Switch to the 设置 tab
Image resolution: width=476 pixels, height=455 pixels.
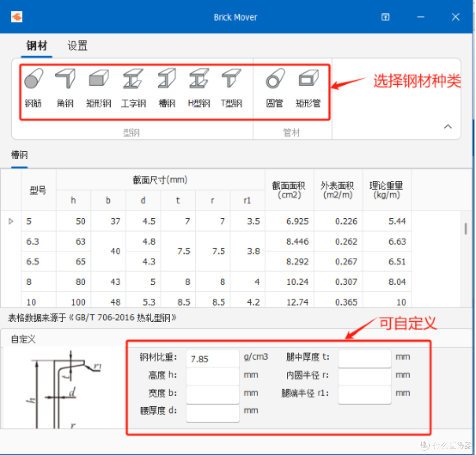pos(77,46)
